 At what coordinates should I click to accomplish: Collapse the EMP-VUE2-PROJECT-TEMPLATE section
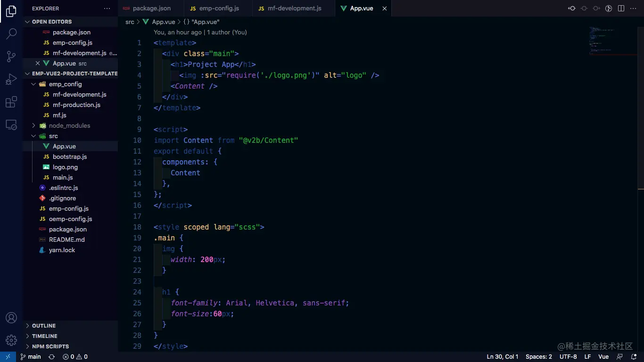point(71,74)
